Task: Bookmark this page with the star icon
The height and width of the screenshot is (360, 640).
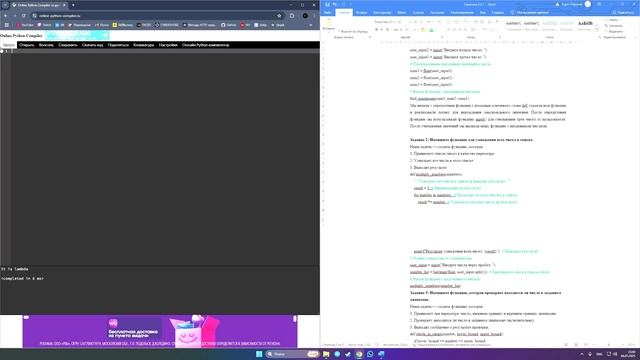Action: [279, 16]
